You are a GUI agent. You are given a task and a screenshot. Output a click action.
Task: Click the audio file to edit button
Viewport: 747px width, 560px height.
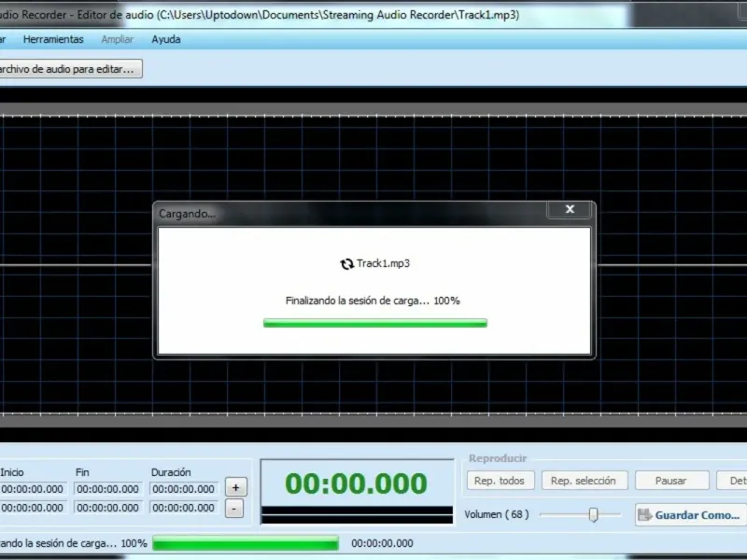pos(71,69)
